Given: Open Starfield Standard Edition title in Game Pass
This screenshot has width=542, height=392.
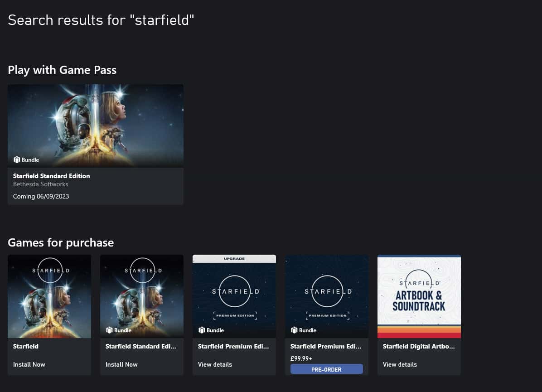Looking at the screenshot, I should (x=52, y=176).
